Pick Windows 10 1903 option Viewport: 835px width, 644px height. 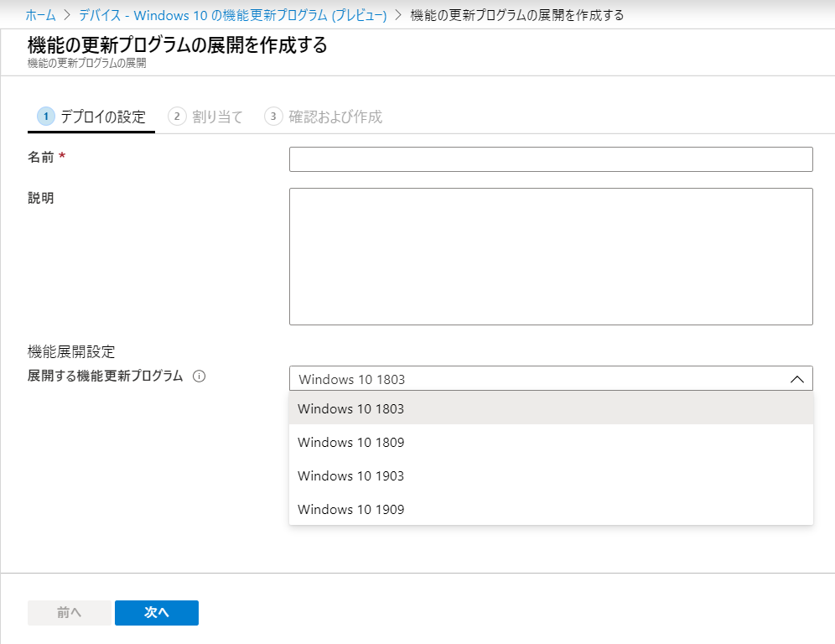click(551, 475)
